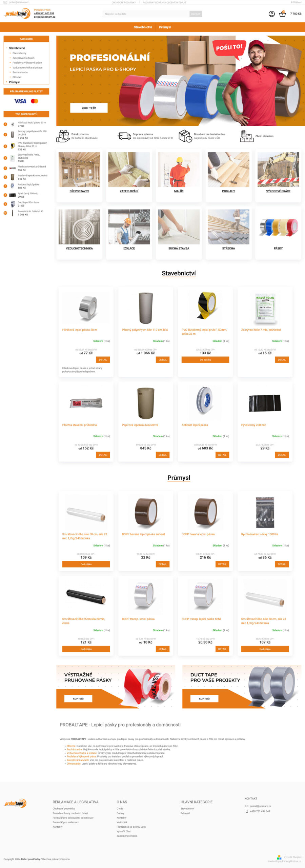Click the delivery truck Doprava zdarma icon
The height and width of the screenshot is (868, 305).
click(124, 136)
